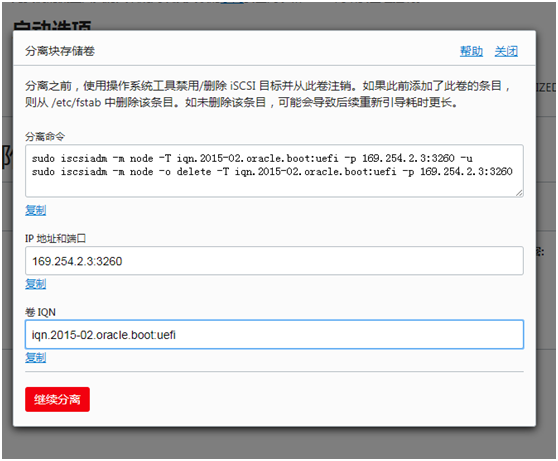
Task: Copy the IP 地址和端口 value
Action: click(36, 284)
